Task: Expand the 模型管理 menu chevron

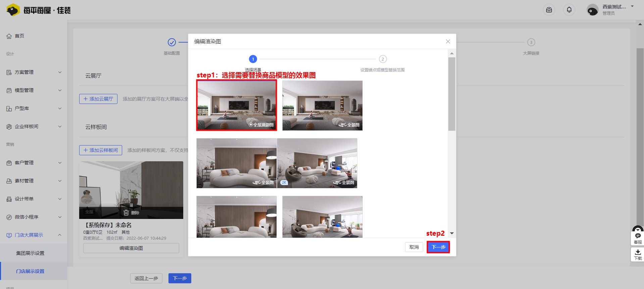Action: pos(60,90)
